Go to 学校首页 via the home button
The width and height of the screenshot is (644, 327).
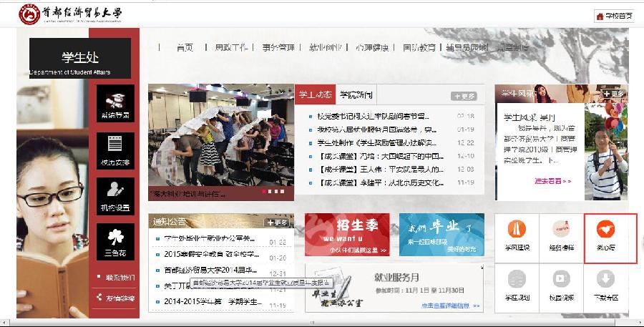614,16
